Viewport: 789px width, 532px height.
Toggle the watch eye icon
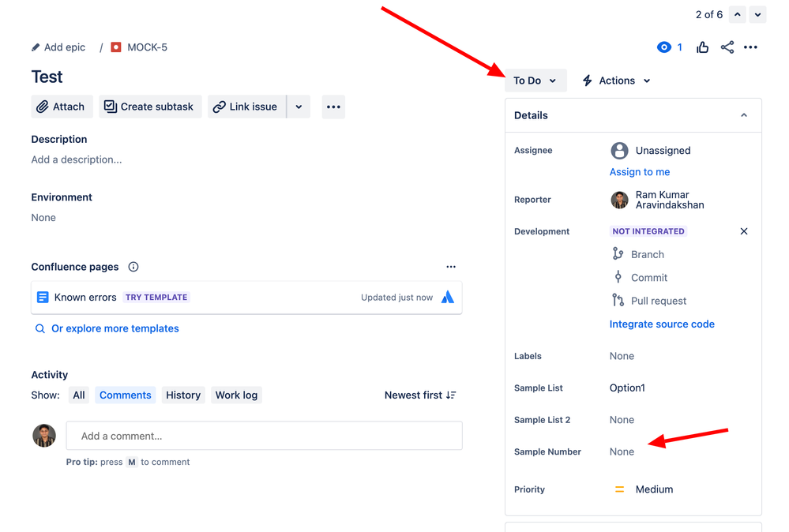tap(663, 47)
